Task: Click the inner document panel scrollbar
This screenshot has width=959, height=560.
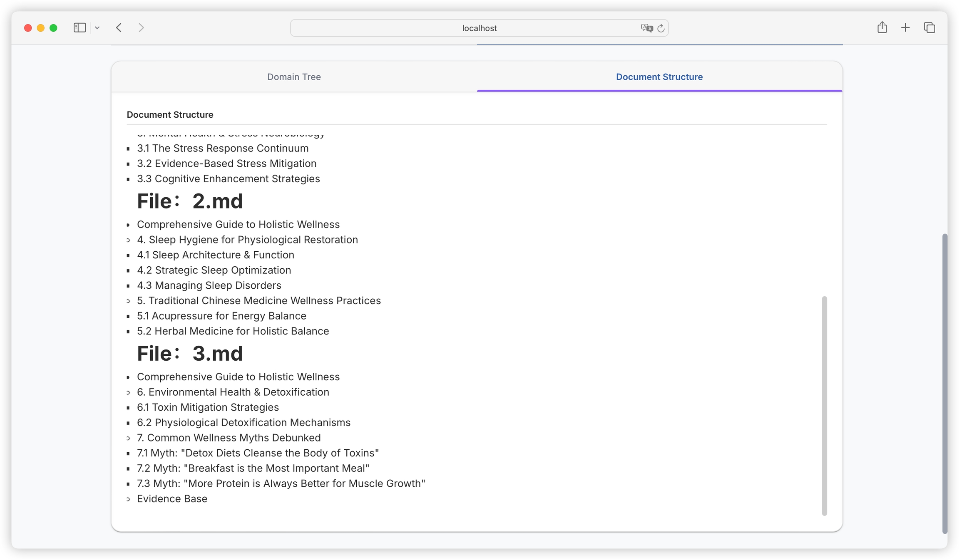Action: click(x=824, y=406)
